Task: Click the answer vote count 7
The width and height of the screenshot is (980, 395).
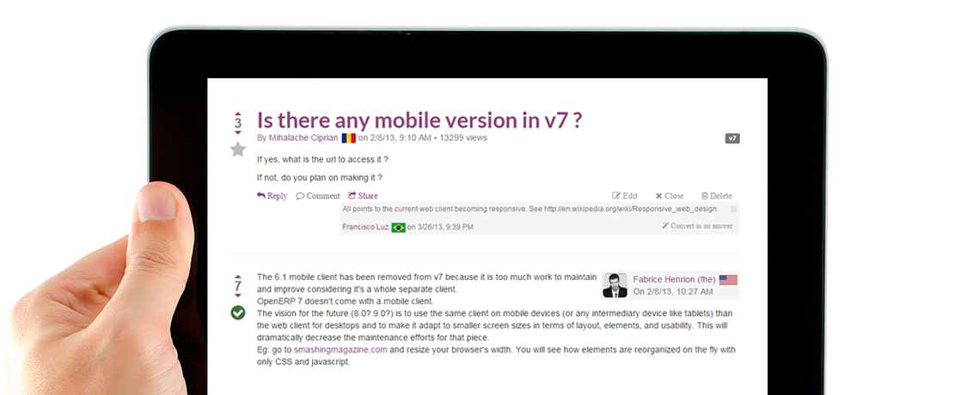Action: (x=237, y=287)
